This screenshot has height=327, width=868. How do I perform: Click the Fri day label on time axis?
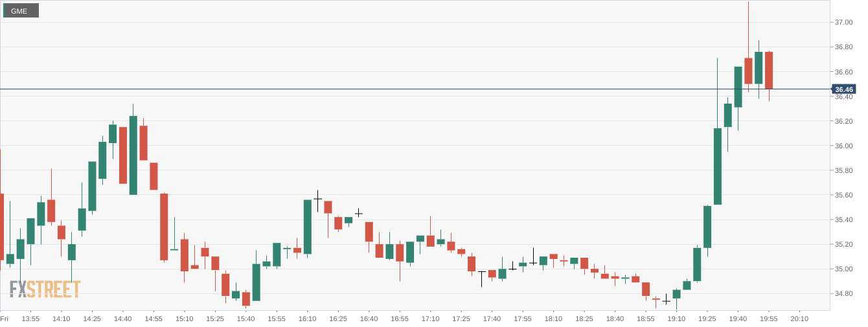tap(5, 319)
